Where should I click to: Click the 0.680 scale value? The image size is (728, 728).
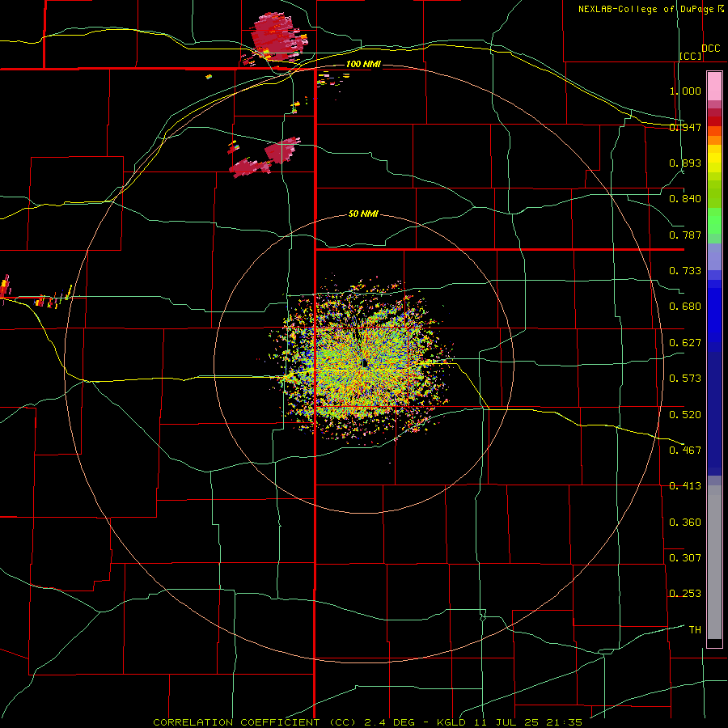coord(685,307)
